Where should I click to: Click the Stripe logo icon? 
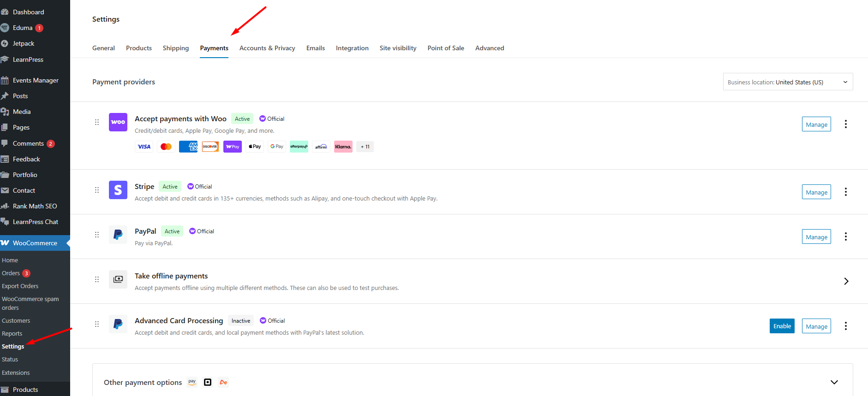(x=118, y=190)
